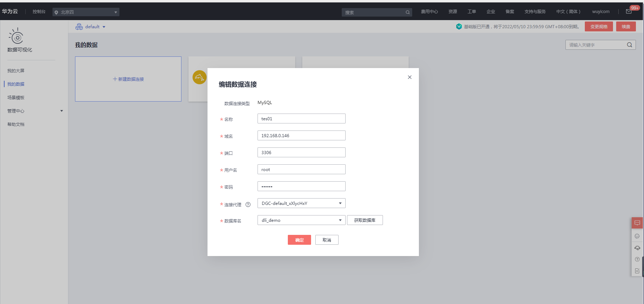Viewport: 644px width, 304px height.
Task: Click 新建数据连接 card
Action: click(128, 79)
